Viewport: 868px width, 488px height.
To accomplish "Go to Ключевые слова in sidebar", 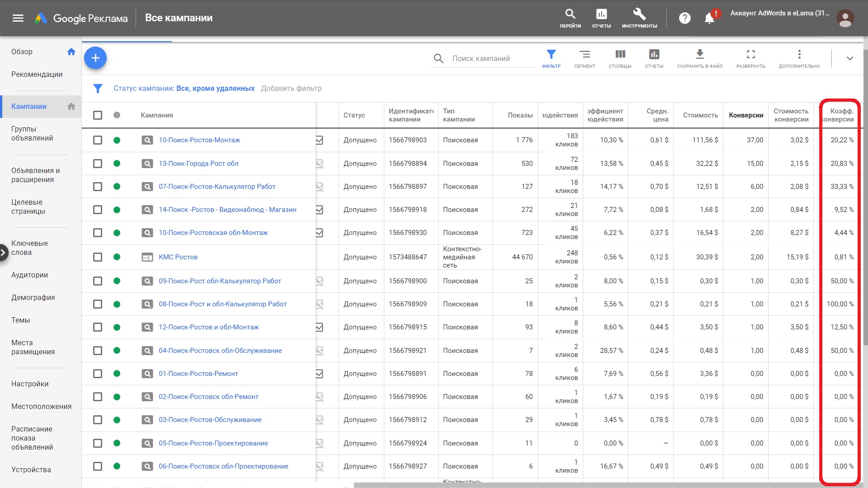I will click(x=29, y=248).
